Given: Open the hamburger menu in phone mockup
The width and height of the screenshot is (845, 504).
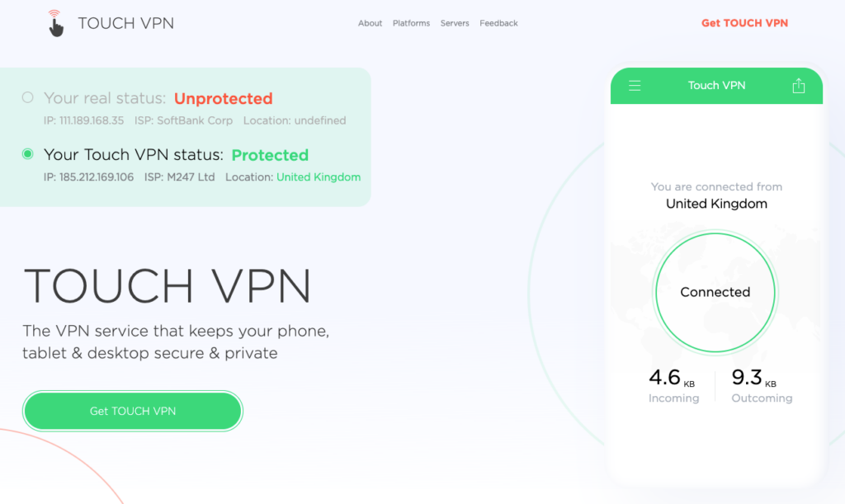Looking at the screenshot, I should tap(635, 86).
